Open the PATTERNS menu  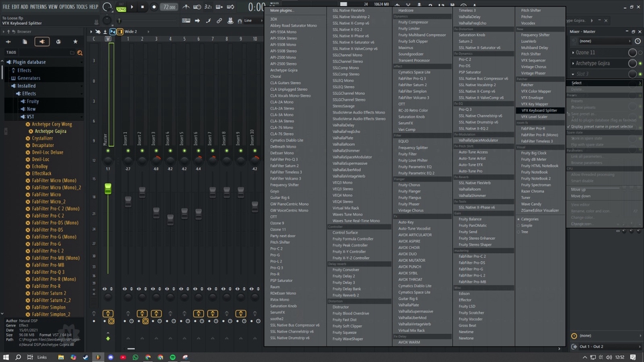[38, 7]
